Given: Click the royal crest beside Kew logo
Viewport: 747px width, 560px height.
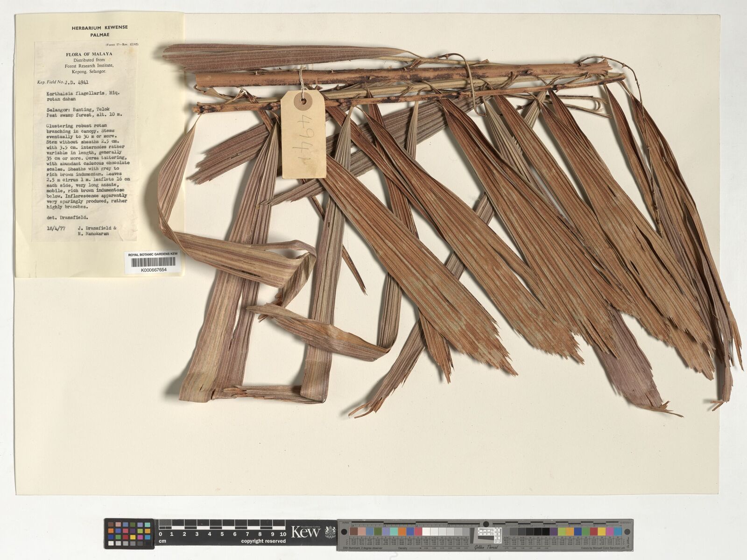Looking at the screenshot, I should click(330, 532).
